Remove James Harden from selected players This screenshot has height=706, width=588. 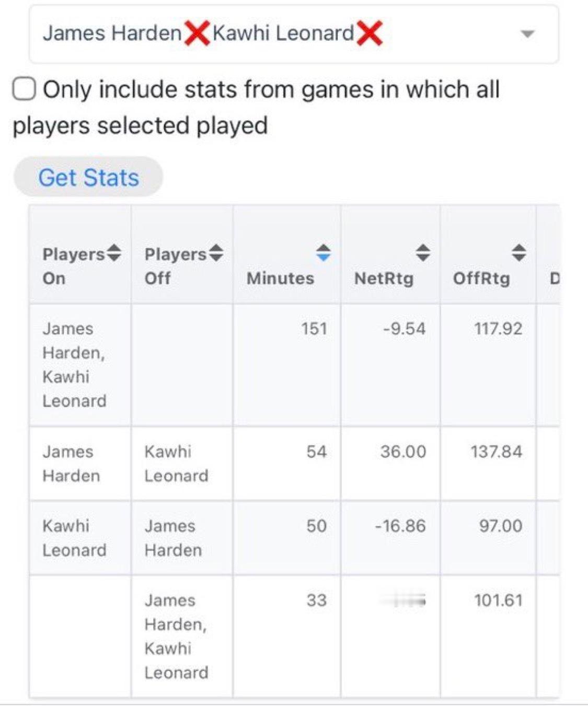click(x=197, y=33)
